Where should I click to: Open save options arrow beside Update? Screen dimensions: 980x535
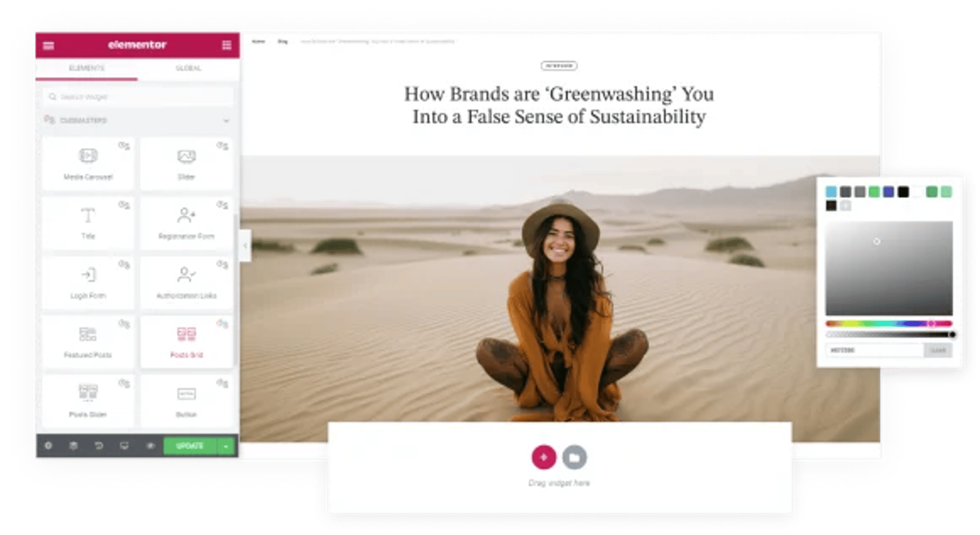[x=226, y=446]
